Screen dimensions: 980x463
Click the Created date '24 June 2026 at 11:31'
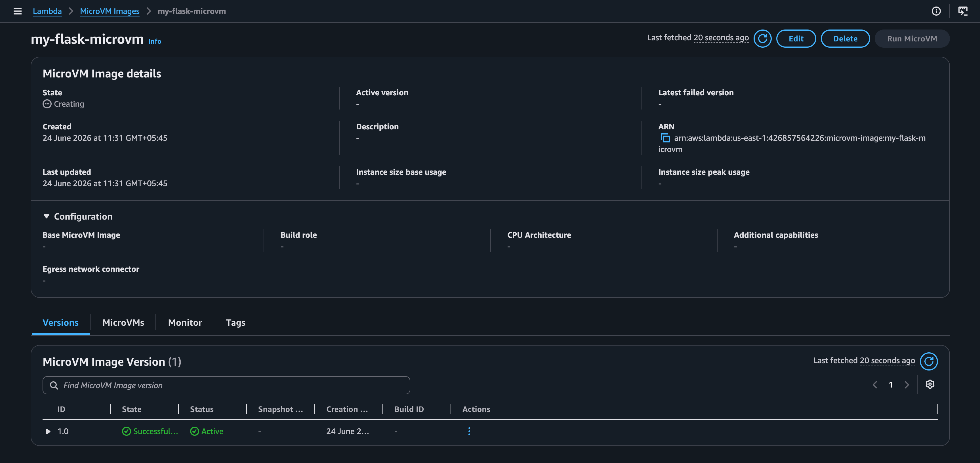[105, 138]
